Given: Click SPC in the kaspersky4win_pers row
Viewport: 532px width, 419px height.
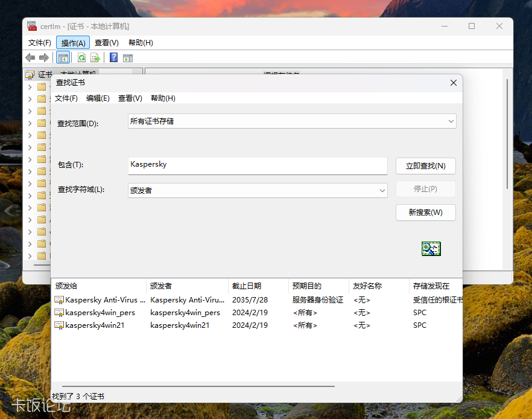Looking at the screenshot, I should (x=420, y=313).
